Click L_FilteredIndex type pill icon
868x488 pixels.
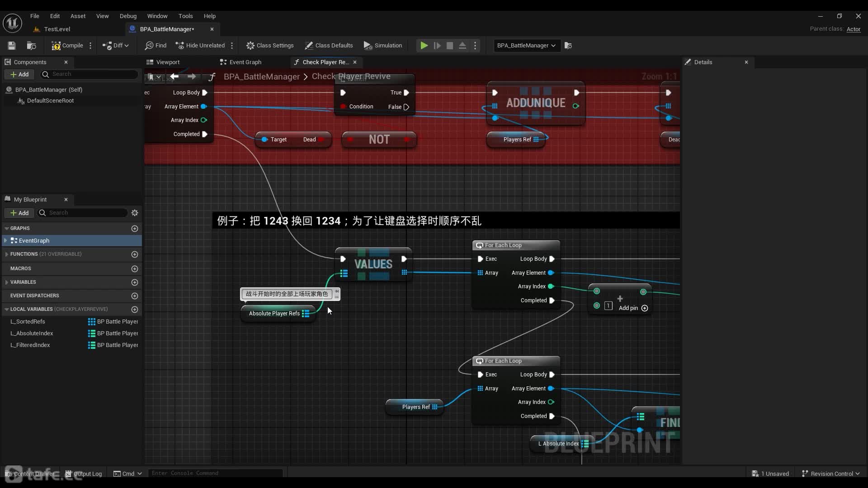click(92, 345)
